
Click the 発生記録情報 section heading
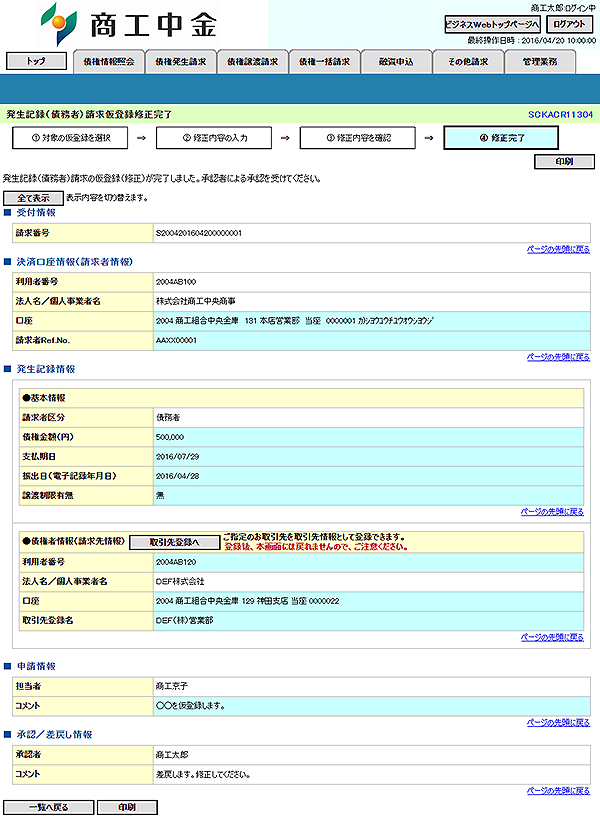46,369
